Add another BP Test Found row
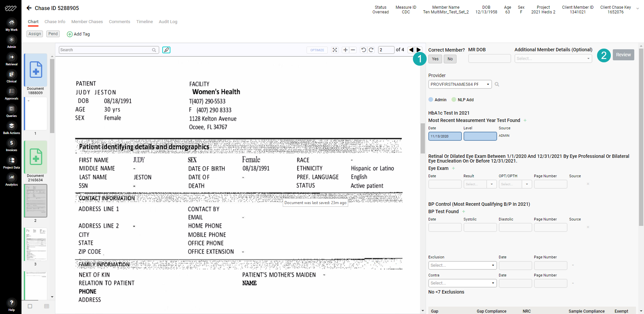644x314 pixels. click(x=464, y=211)
